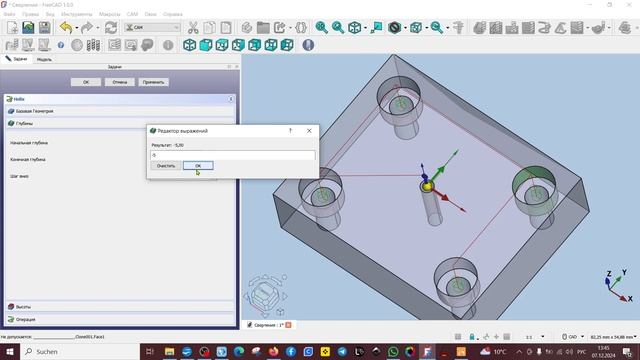Click the Применить button
Viewport: 640px width, 360px height.
click(x=153, y=82)
